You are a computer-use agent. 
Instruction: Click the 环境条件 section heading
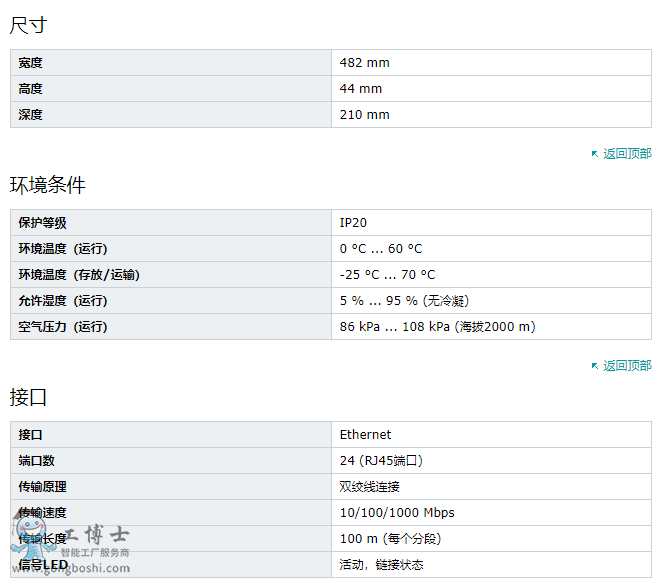(x=48, y=185)
